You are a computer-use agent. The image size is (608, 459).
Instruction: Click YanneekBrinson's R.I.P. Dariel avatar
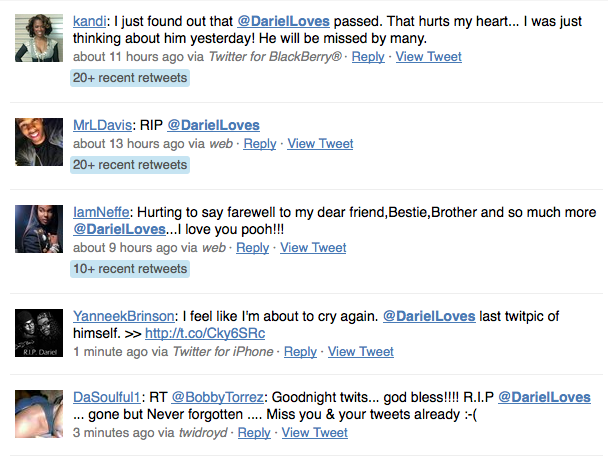coord(40,333)
